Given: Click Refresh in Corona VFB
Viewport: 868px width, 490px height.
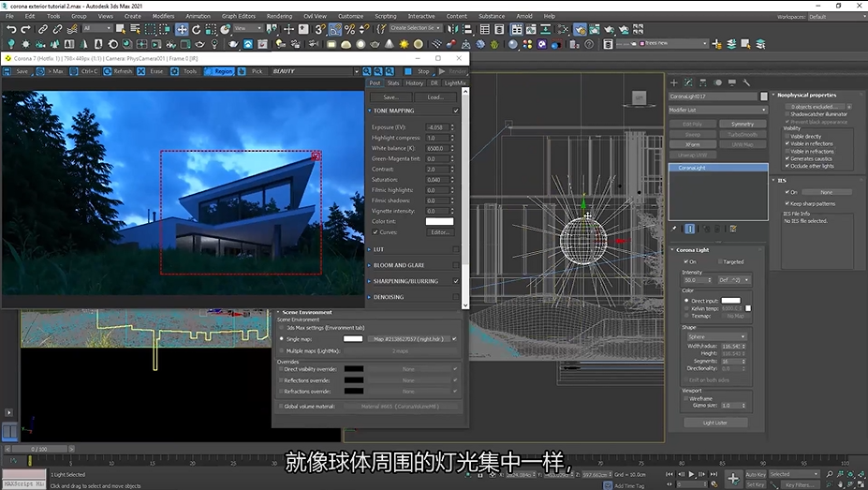Looking at the screenshot, I should coord(119,71).
